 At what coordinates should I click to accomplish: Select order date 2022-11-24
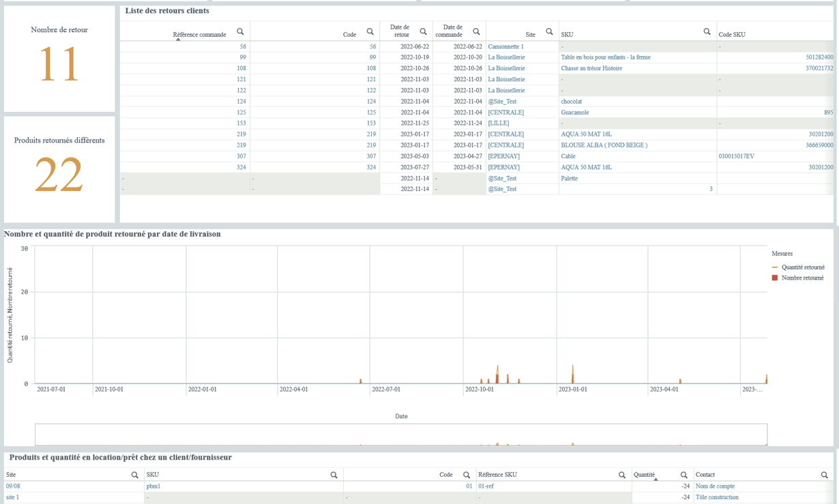pos(468,123)
